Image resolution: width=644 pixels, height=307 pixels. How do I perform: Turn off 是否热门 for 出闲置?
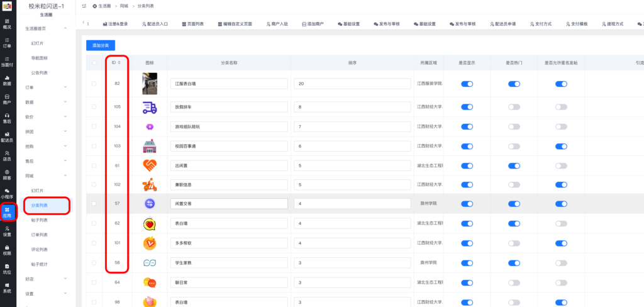pyautogui.click(x=514, y=165)
